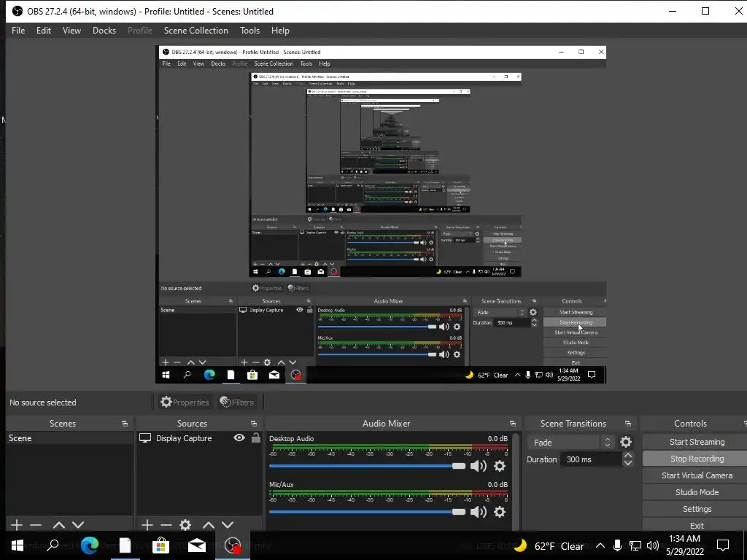
Task: Launch Microsoft Edge from taskbar
Action: coord(89,545)
